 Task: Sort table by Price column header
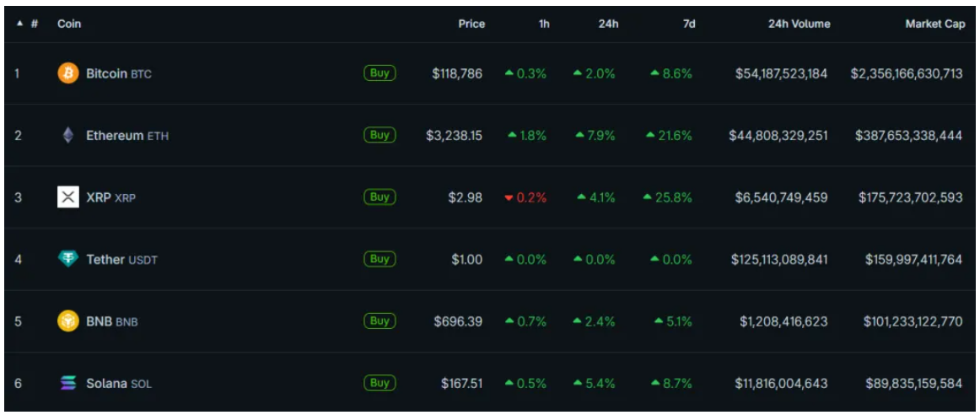(x=471, y=24)
